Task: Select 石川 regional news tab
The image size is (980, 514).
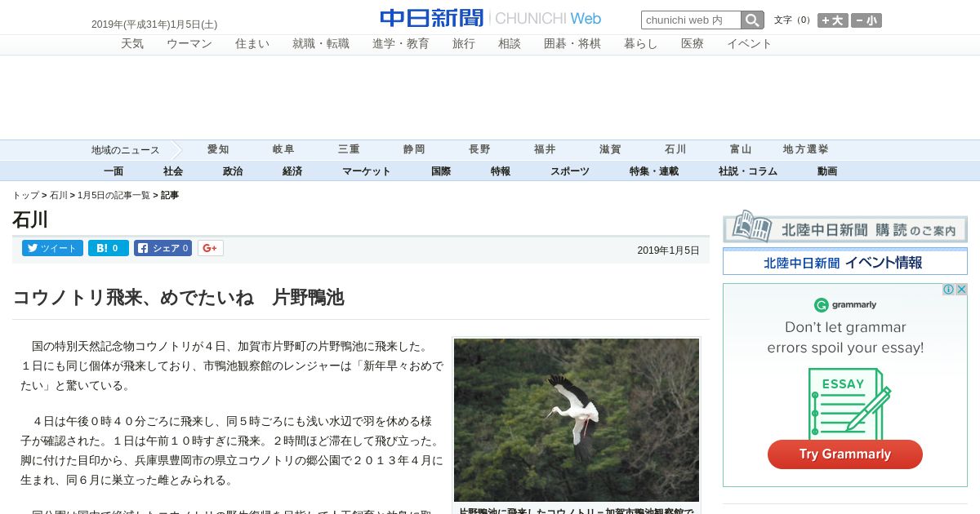Action: pyautogui.click(x=675, y=150)
